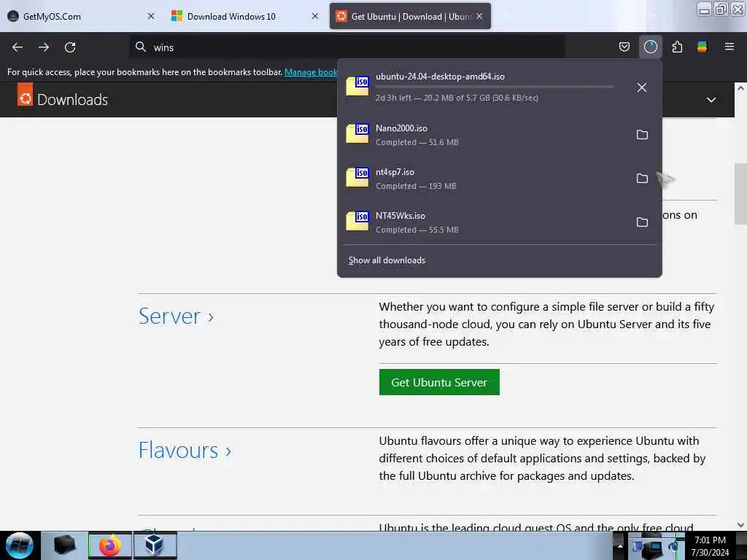Image resolution: width=747 pixels, height=560 pixels.
Task: Switch to the Download Windows 10 tab
Action: (244, 16)
